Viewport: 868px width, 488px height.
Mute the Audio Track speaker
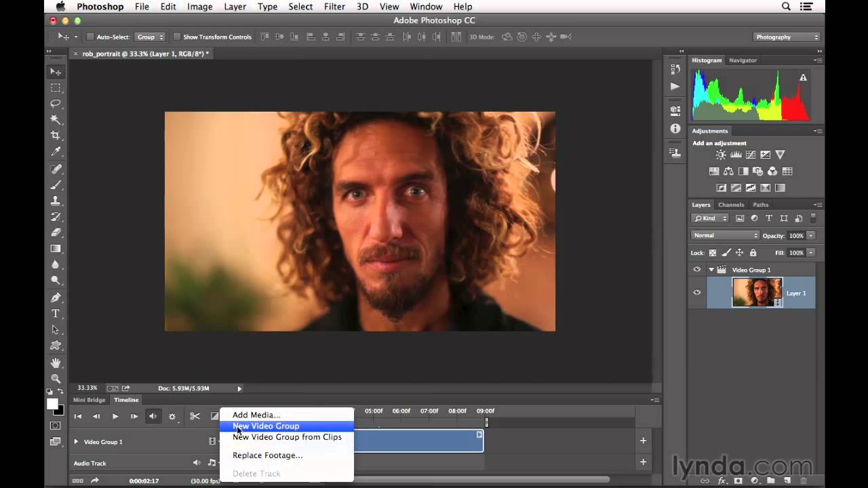point(196,463)
